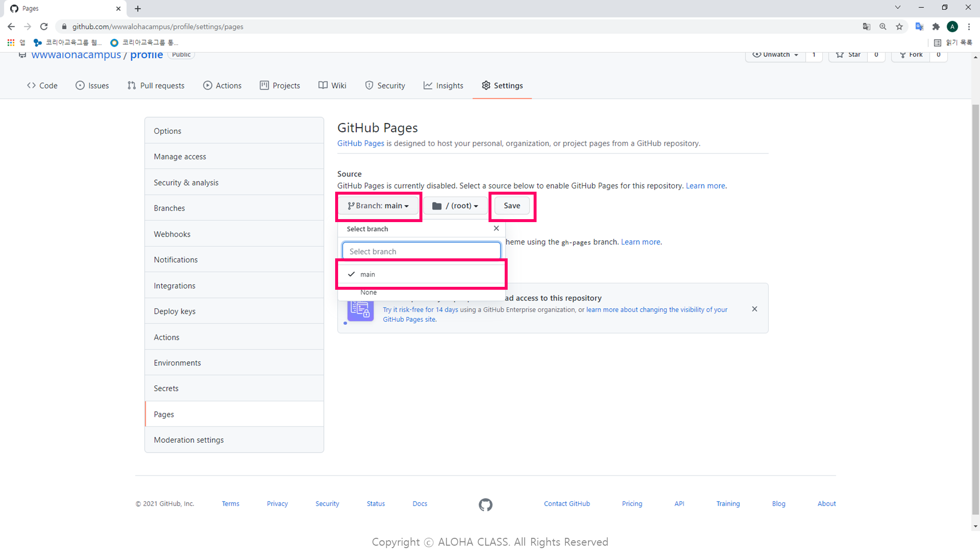Image resolution: width=980 pixels, height=554 pixels.
Task: Click the Save button
Action: [x=512, y=206]
